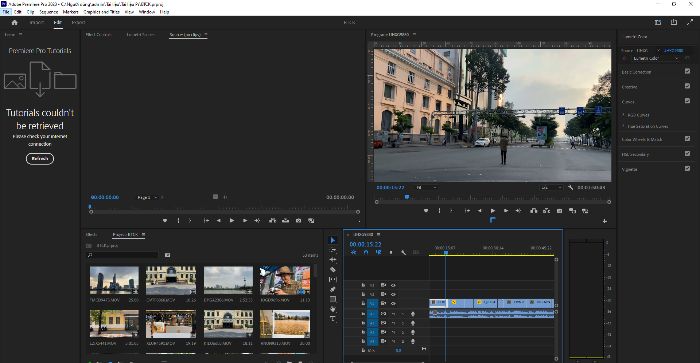Screen dimensions: 700x363
Task: Expand RGB Curves section
Action: 624,115
